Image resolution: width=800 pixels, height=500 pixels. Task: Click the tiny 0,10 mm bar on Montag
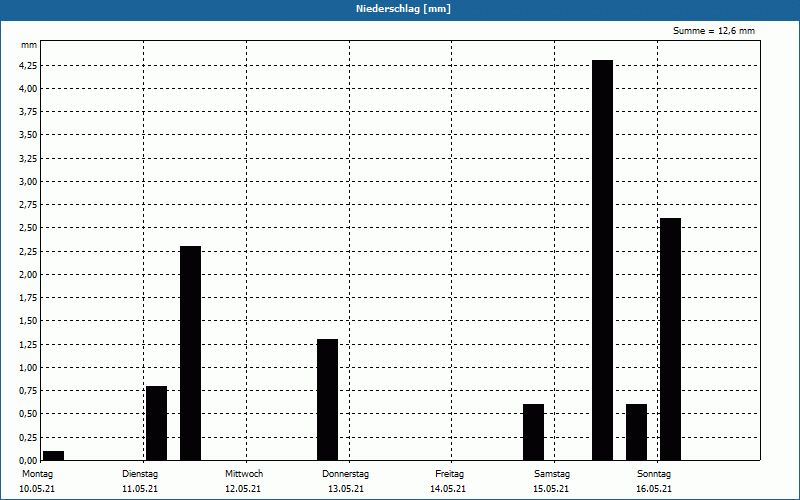tap(54, 456)
